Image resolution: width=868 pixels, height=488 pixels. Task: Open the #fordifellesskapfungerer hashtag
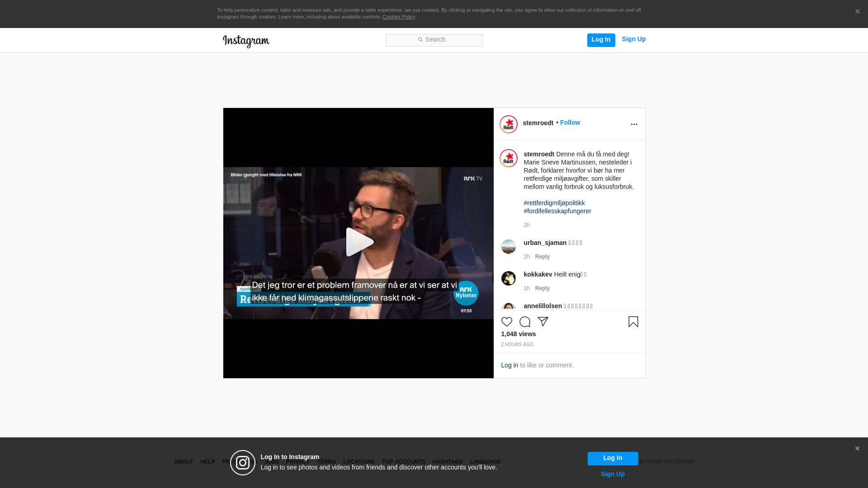557,211
